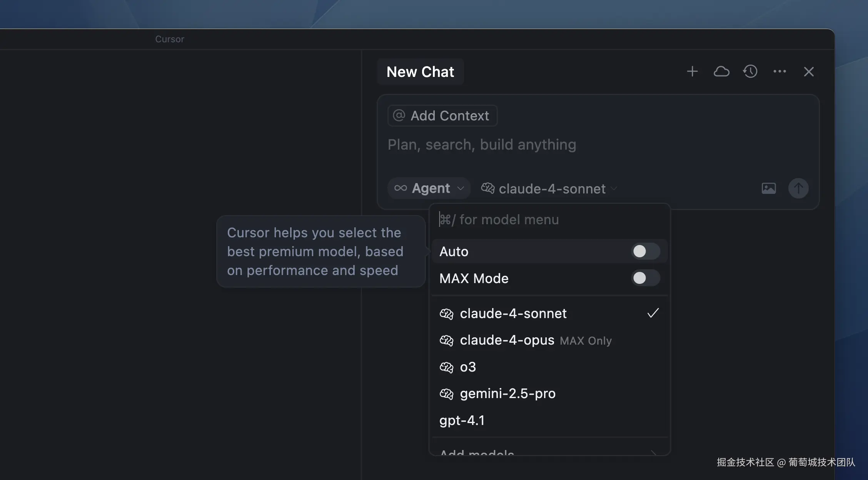This screenshot has width=868, height=480.
Task: Choose claude-4-opus in the model list
Action: click(x=507, y=340)
